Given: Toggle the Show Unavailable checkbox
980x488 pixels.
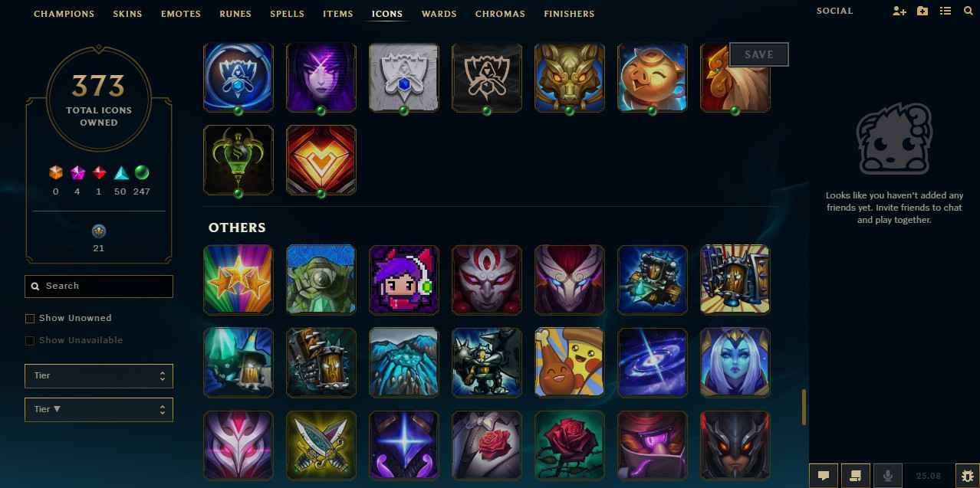Looking at the screenshot, I should pos(30,340).
